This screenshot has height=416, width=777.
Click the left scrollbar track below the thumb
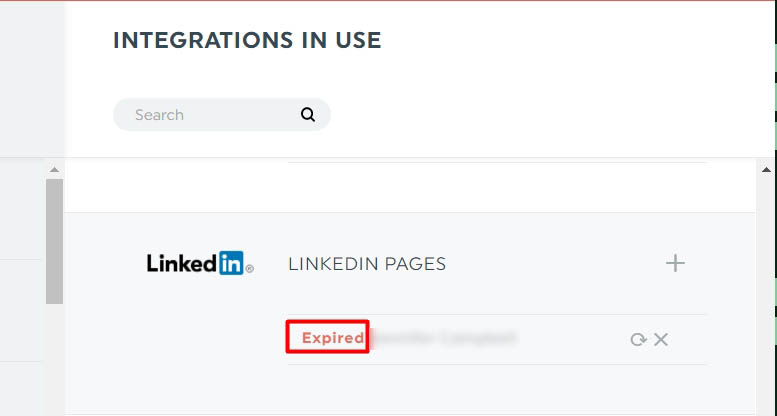pos(55,359)
